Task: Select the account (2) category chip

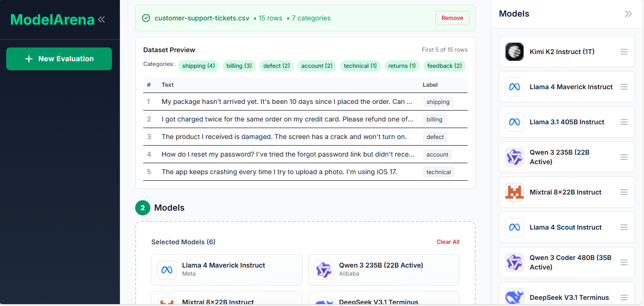Action: tap(317, 66)
